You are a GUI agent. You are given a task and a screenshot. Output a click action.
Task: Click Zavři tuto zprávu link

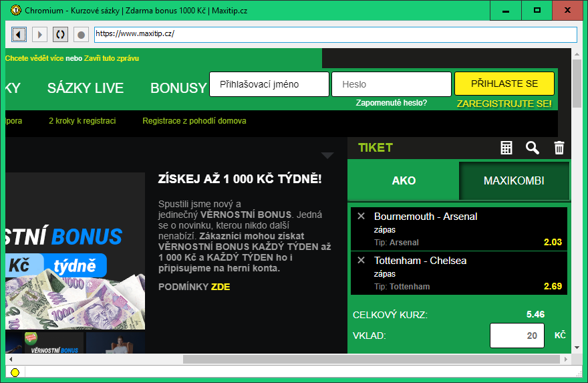[112, 58]
